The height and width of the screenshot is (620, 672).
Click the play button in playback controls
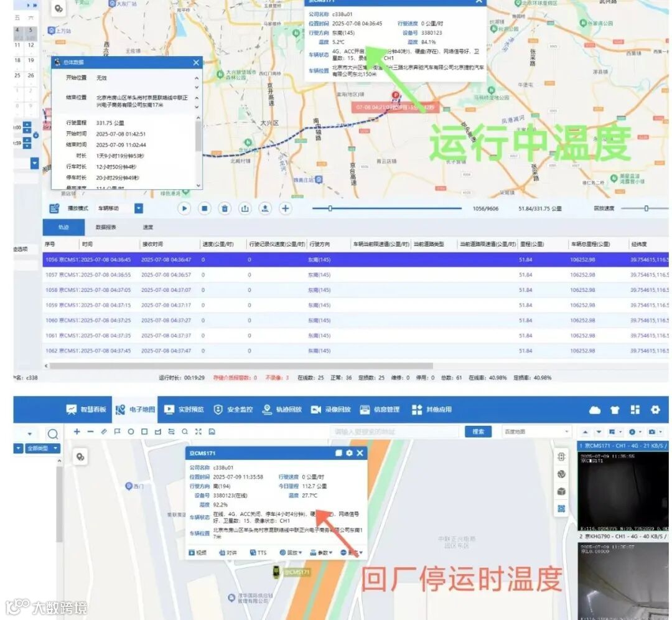184,209
